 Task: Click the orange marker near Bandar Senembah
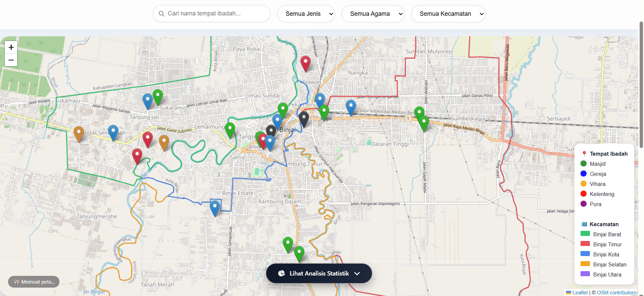coord(79,134)
